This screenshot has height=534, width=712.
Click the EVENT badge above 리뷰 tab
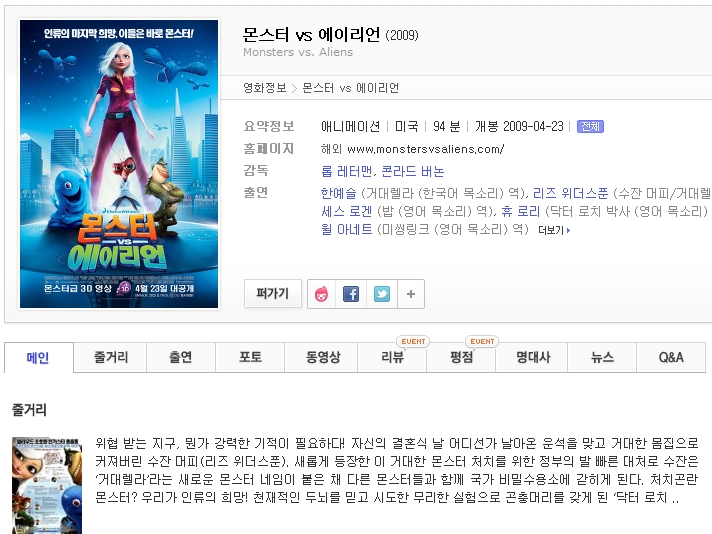pyautogui.click(x=413, y=341)
